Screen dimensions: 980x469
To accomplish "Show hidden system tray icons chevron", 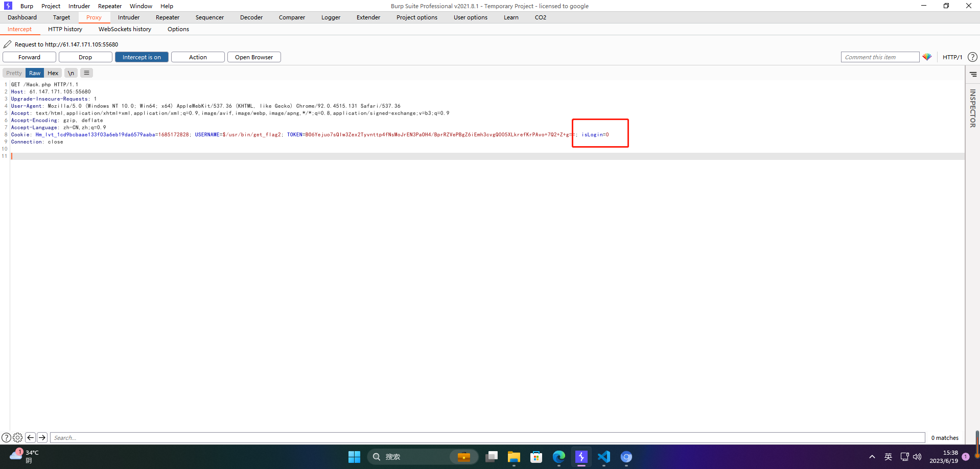I will click(872, 457).
